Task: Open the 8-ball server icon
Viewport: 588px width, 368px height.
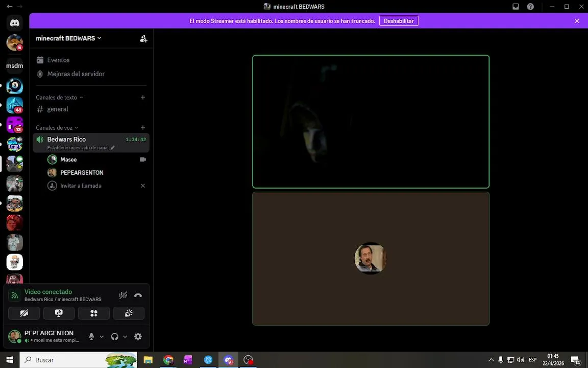Action: 15,86
